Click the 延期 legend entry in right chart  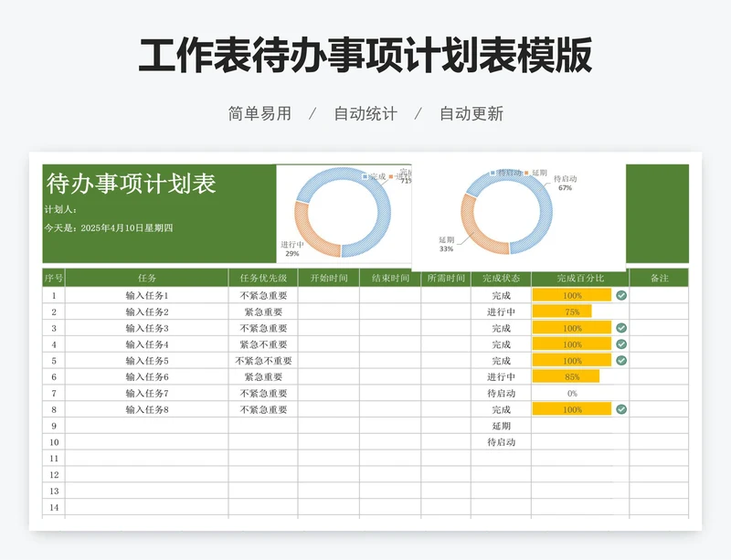(x=535, y=173)
